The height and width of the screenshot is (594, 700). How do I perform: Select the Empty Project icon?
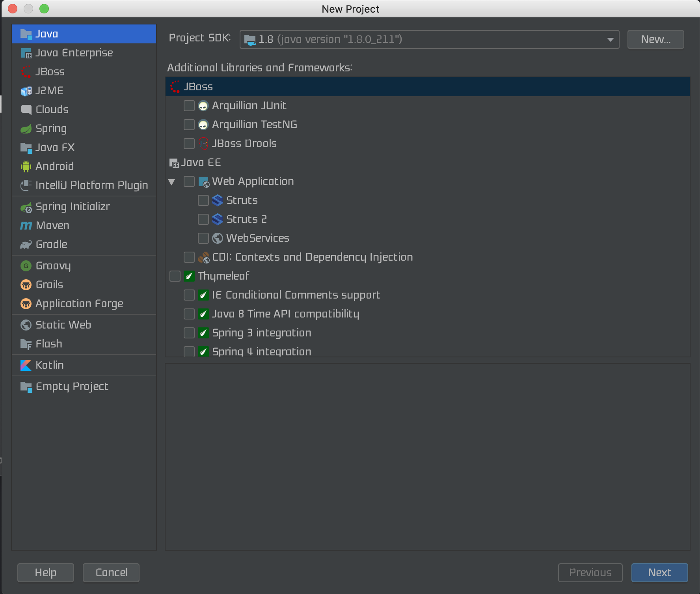[x=26, y=387]
